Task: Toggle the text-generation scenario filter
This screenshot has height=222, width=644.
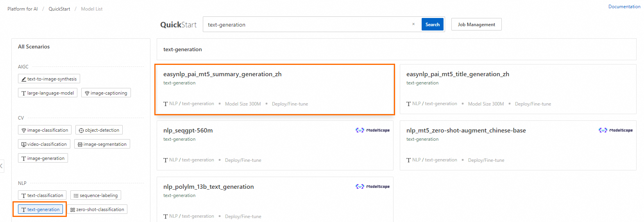Action: (40, 209)
